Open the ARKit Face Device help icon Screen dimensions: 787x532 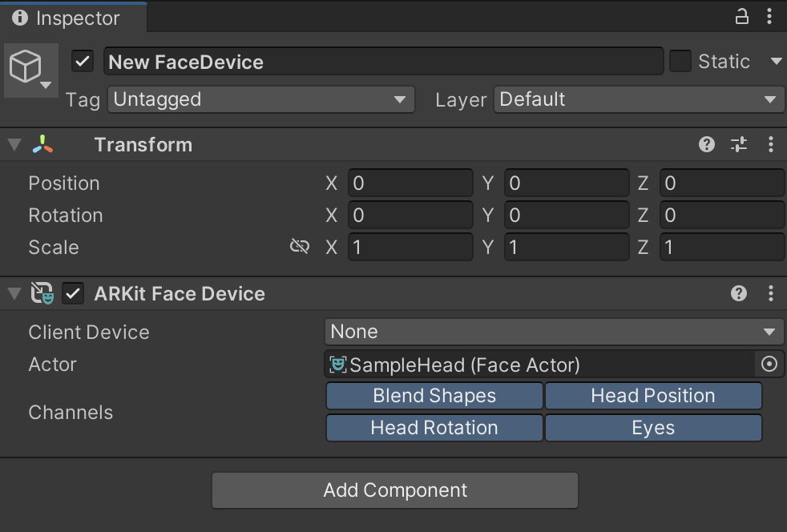click(739, 293)
